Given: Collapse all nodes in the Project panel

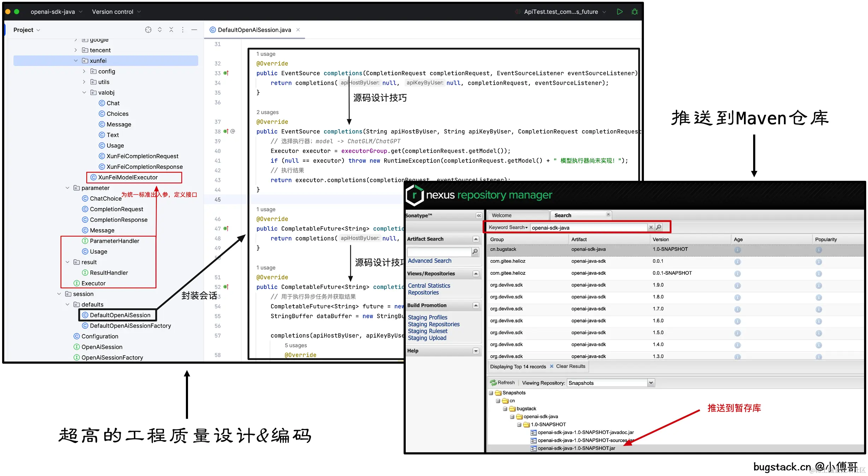Looking at the screenshot, I should tap(171, 30).
